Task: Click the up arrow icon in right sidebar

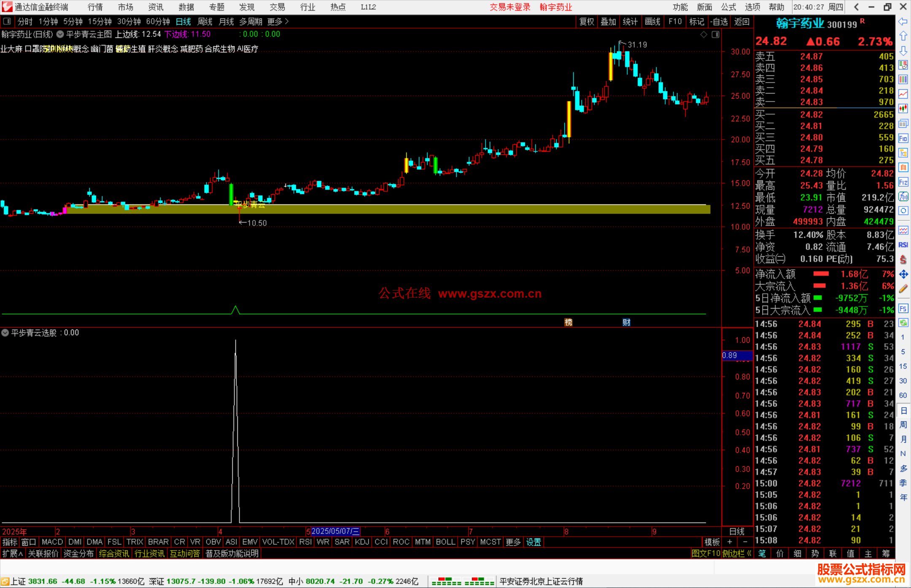Action: 903,36
